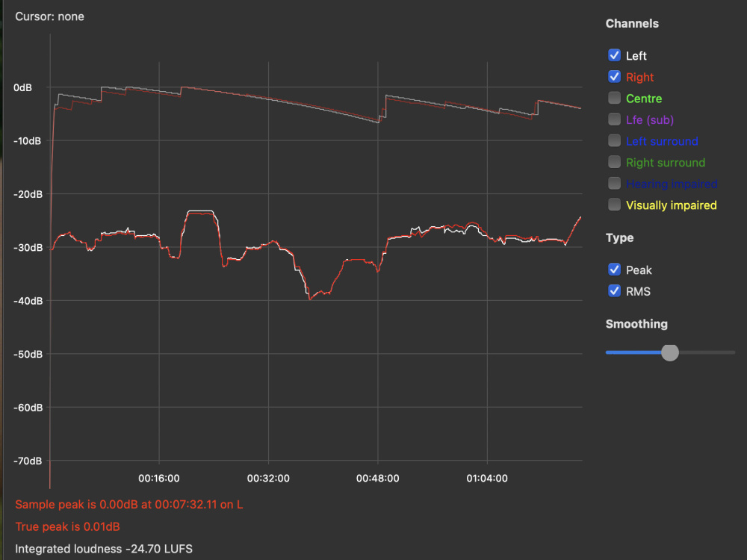Click the 00:16:00 time axis label
Viewport: 747px width, 560px height.
point(159,479)
